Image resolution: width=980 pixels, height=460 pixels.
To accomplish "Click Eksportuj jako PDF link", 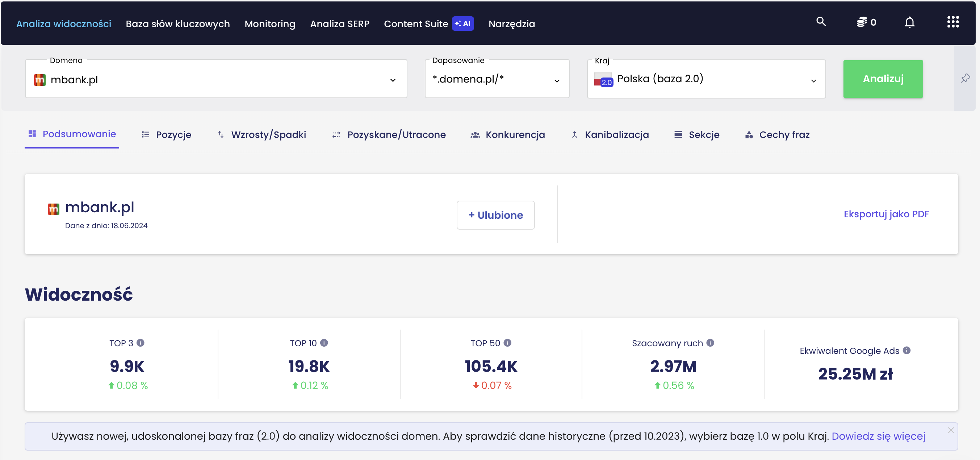I will [x=886, y=214].
